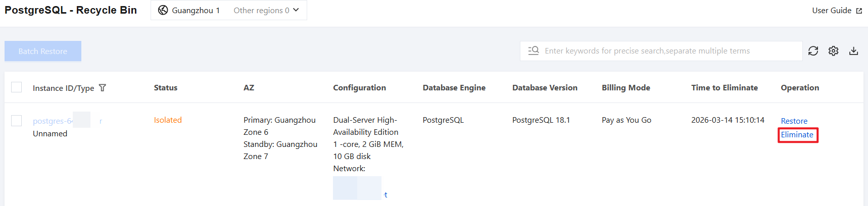The image size is (868, 206).
Task: Click the Time to Eliminate column header
Action: point(724,88)
